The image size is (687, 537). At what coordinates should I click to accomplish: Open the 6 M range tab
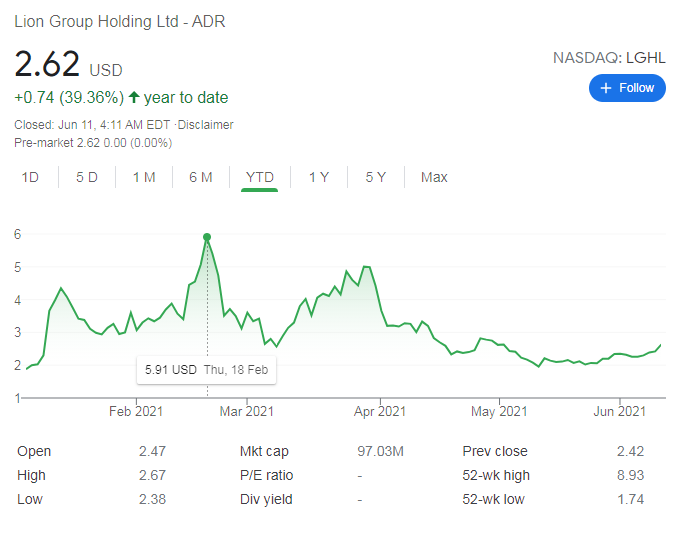point(201,177)
